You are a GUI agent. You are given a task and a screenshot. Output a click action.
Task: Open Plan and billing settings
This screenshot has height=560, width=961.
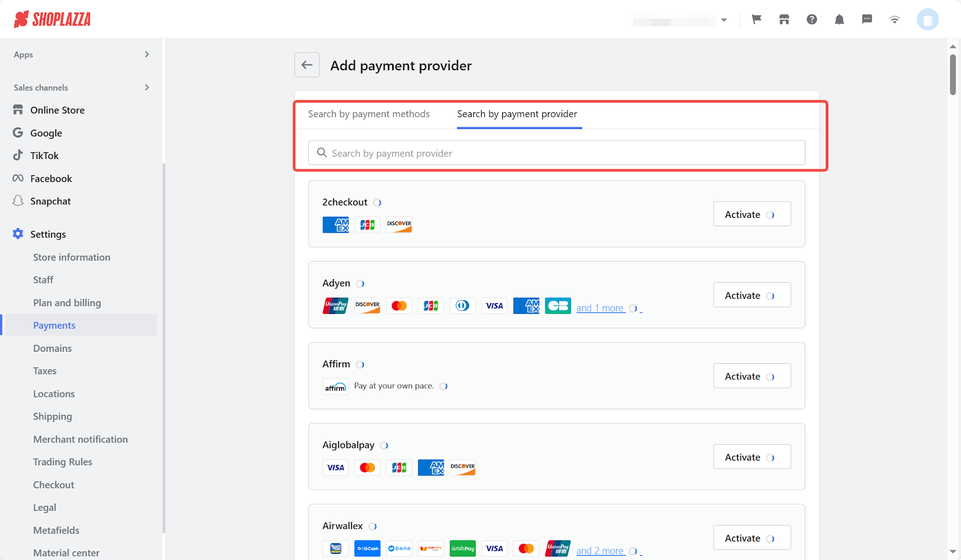pos(67,303)
